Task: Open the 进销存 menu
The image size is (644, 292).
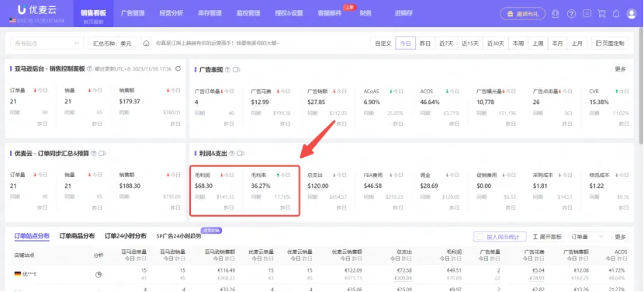Action: click(403, 13)
